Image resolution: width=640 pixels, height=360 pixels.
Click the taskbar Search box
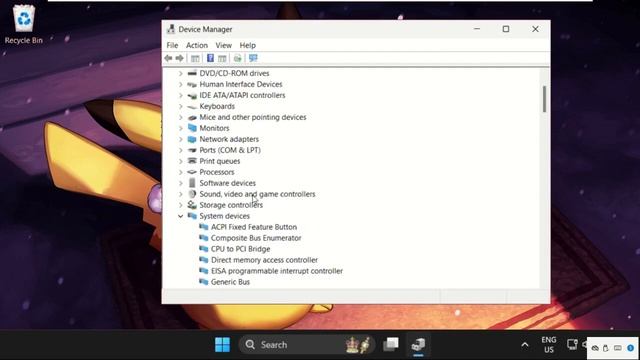coord(306,345)
